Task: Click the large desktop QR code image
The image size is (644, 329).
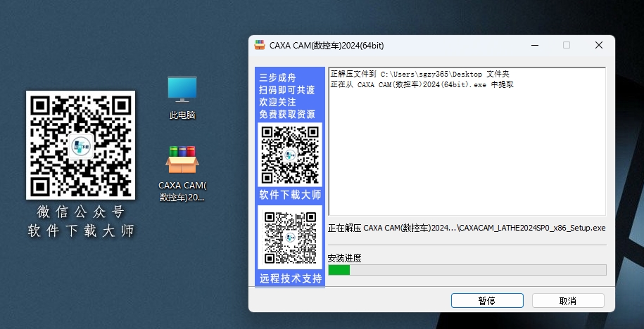Action: click(x=80, y=146)
